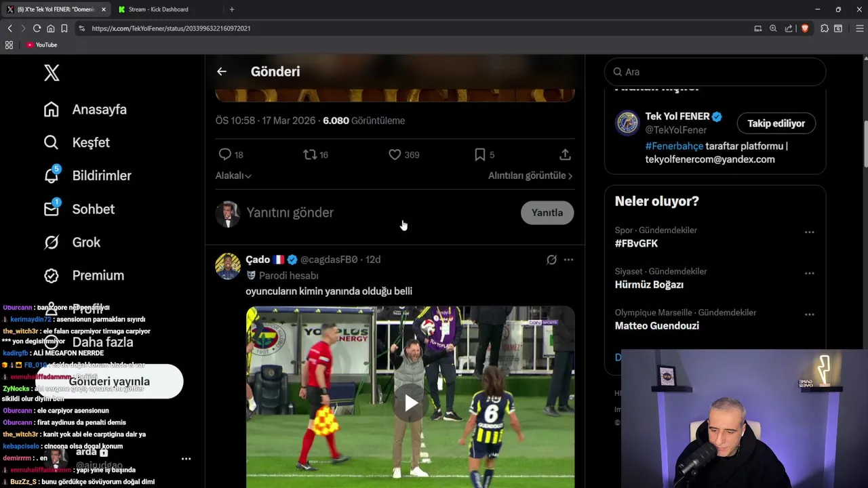Click the back arrow beside Gönderi
The image size is (868, 488).
222,71
